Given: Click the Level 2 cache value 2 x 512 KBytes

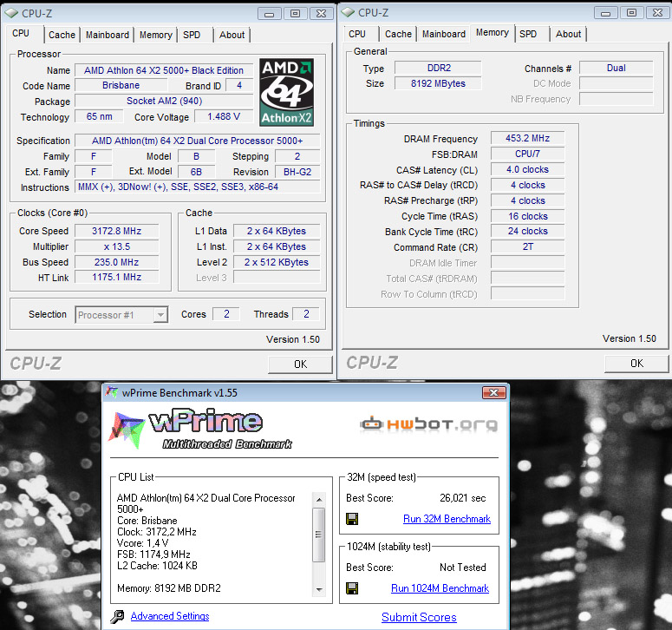Looking at the screenshot, I should (x=277, y=262).
